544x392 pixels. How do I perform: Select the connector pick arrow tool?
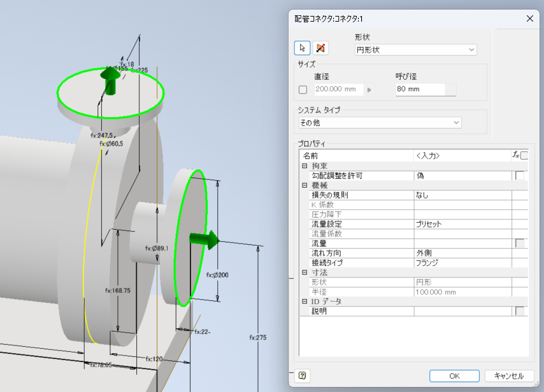[x=303, y=48]
